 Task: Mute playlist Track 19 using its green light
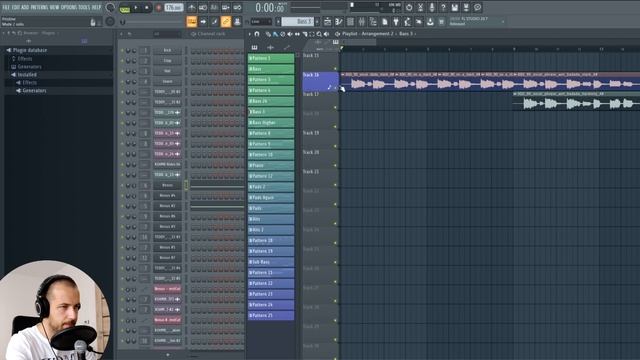tap(336, 146)
